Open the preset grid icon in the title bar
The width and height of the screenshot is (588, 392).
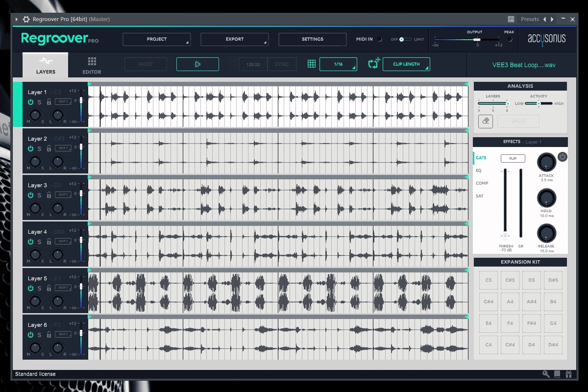(511, 19)
